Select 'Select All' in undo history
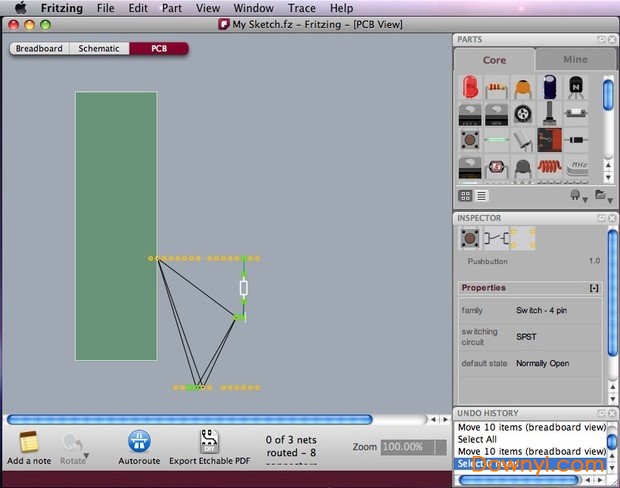This screenshot has height=488, width=620. click(x=477, y=439)
